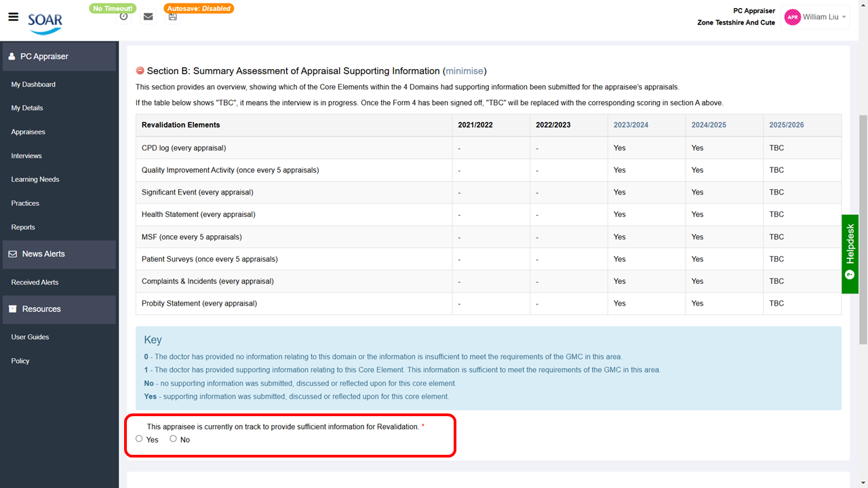
Task: Click the session timeout clock icon
Action: coord(123,16)
